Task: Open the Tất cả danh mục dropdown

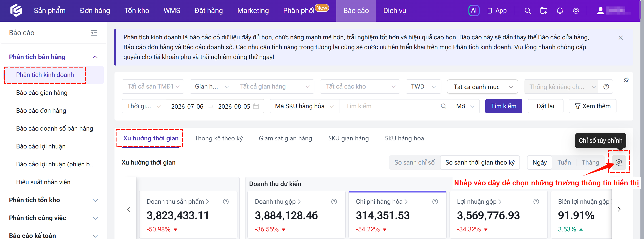Action: 482,87
